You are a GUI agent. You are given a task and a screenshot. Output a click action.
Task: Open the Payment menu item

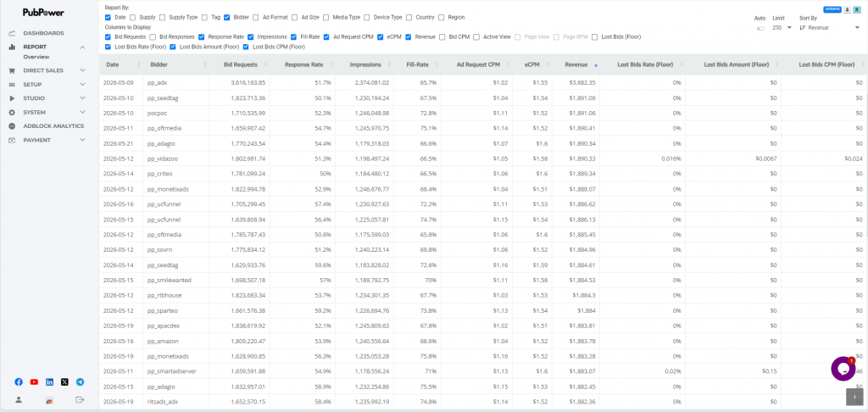click(x=36, y=140)
